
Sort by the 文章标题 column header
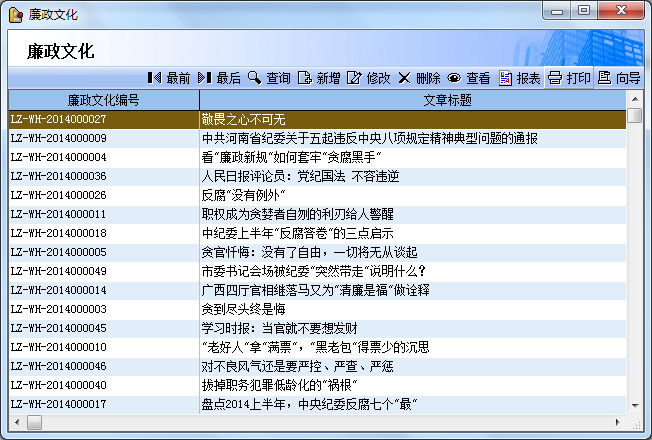(412, 100)
